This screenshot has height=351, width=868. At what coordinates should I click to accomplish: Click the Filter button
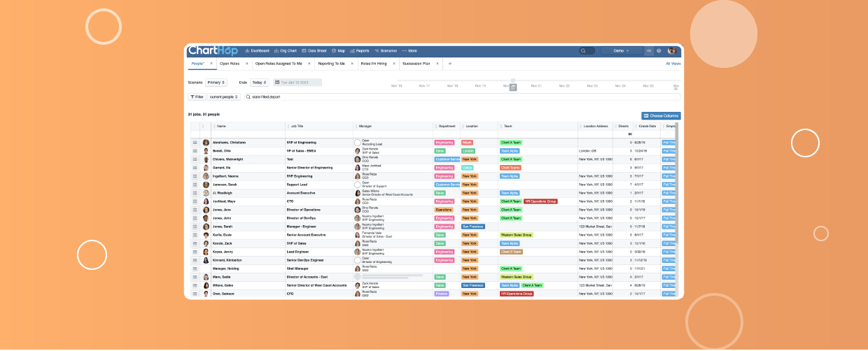click(x=197, y=97)
